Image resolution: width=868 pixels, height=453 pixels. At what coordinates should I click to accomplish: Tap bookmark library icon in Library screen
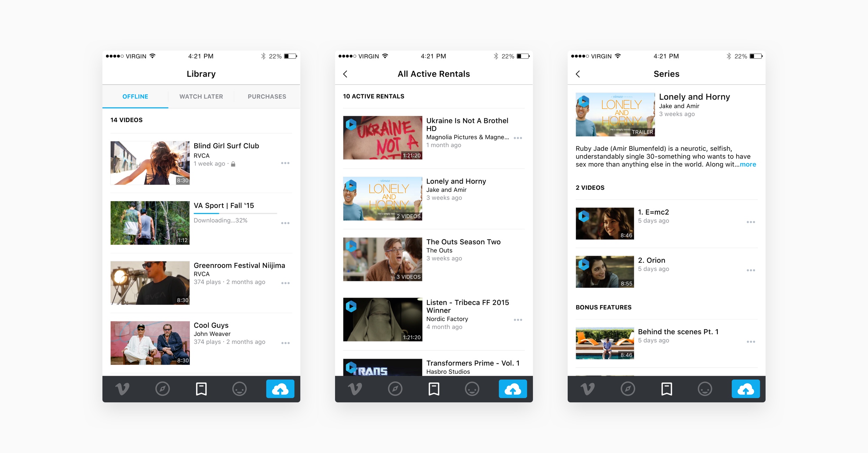point(201,389)
